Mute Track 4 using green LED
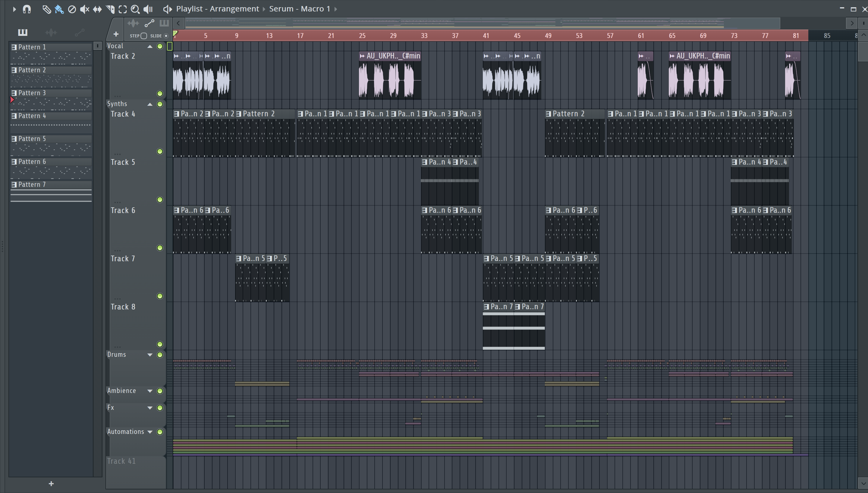This screenshot has width=868, height=493. (160, 151)
